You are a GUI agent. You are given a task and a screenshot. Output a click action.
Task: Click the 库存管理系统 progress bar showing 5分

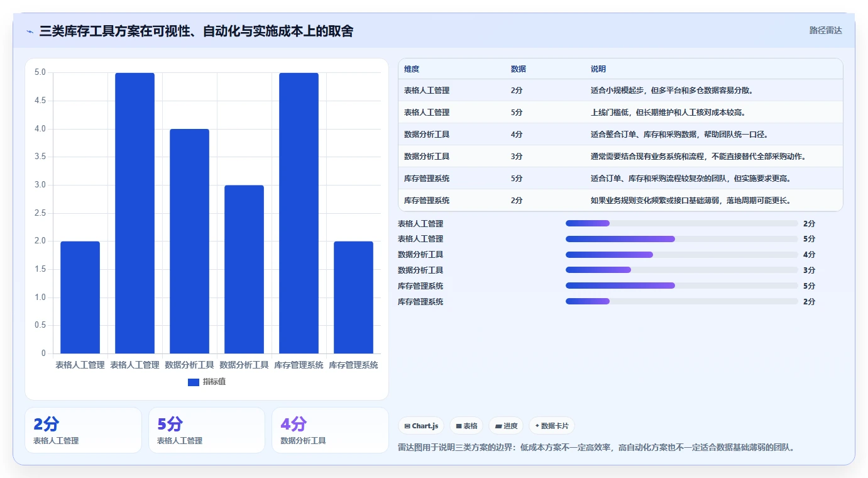(x=682, y=286)
